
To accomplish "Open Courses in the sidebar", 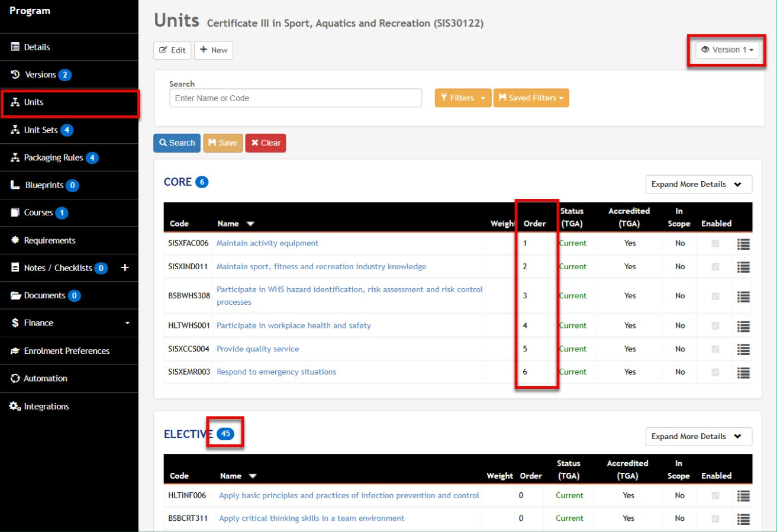I will (69, 212).
